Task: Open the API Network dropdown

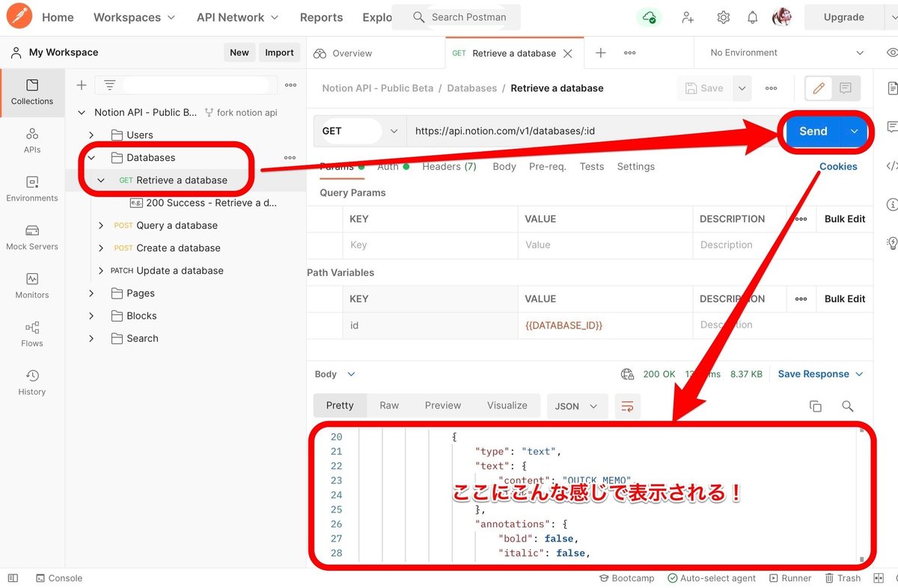Action: pyautogui.click(x=237, y=17)
